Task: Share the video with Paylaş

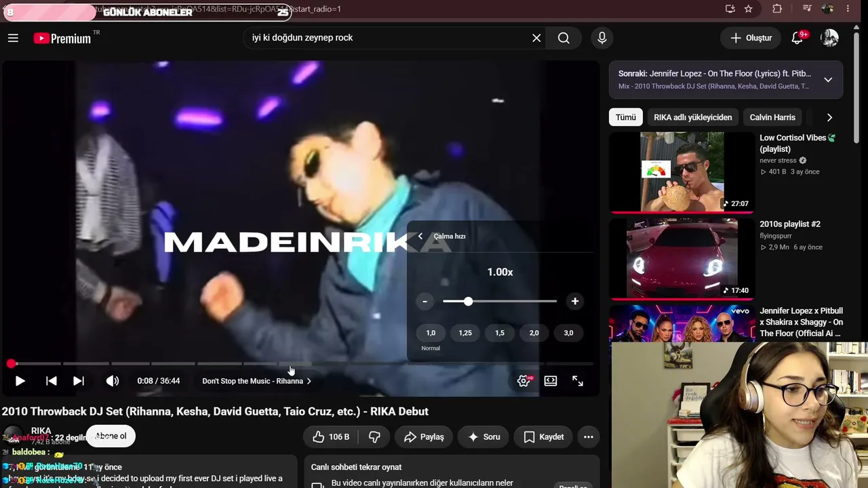Action: coord(424,437)
